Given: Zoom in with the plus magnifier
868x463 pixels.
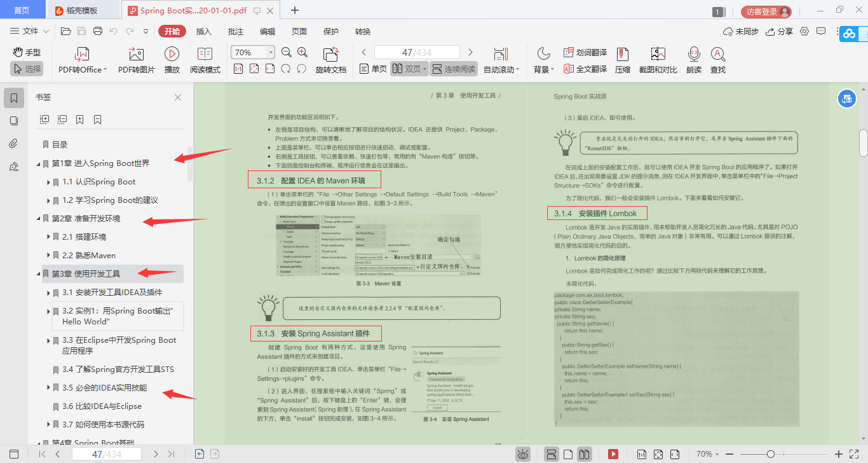Looking at the screenshot, I should (x=302, y=52).
